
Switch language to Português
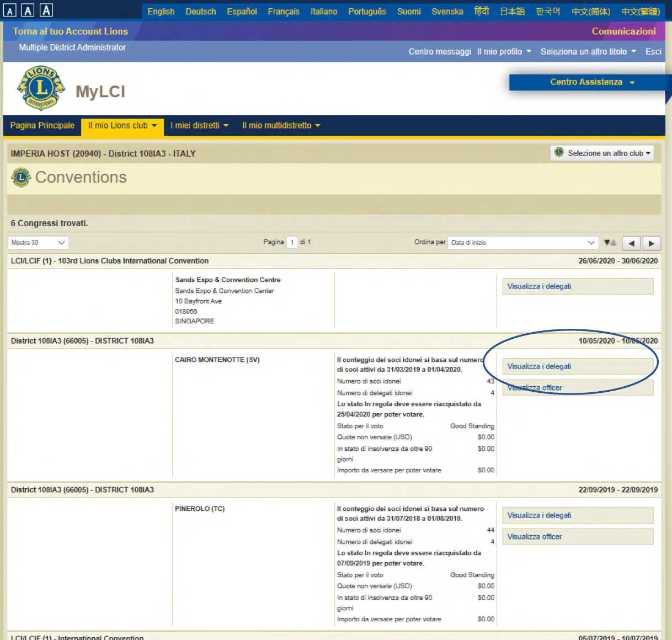point(367,12)
